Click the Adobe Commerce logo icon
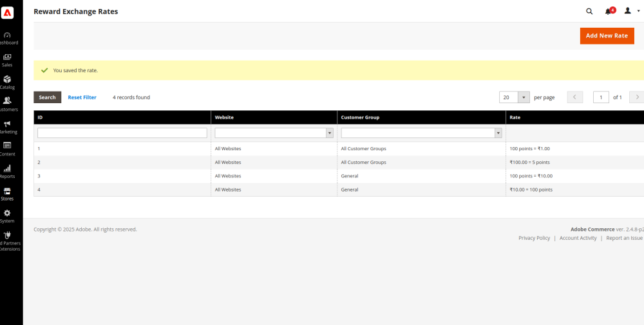 pyautogui.click(x=8, y=12)
